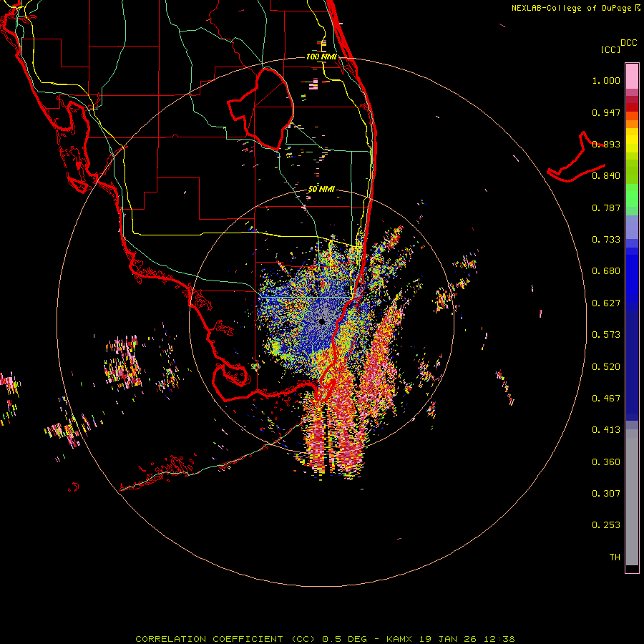
Task: Select the 0.413 scale value
Action: (x=606, y=430)
